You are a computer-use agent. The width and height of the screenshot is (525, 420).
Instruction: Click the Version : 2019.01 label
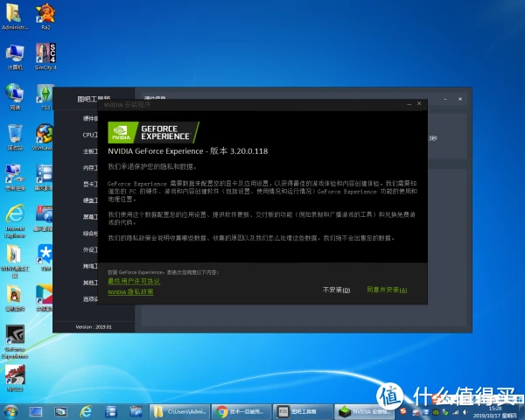(x=94, y=327)
